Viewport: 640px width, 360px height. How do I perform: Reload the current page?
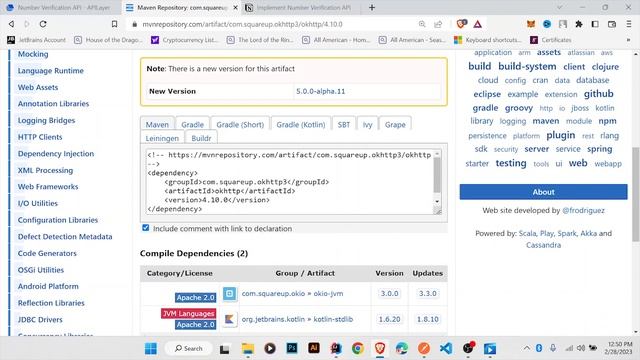pos(43,24)
